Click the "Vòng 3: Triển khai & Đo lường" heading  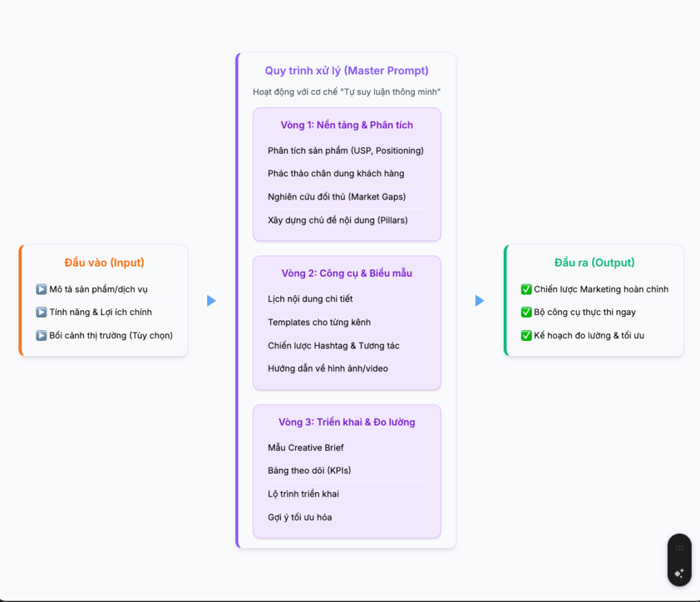pos(347,422)
